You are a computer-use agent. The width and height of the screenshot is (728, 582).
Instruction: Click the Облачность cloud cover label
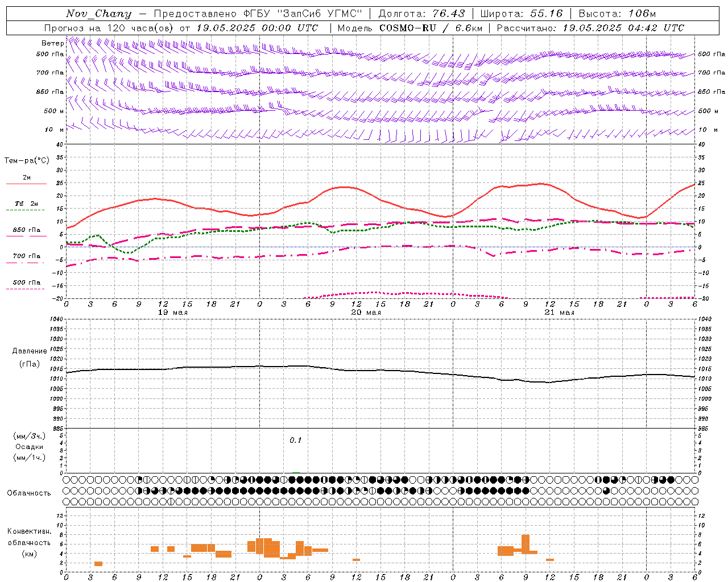(x=29, y=493)
